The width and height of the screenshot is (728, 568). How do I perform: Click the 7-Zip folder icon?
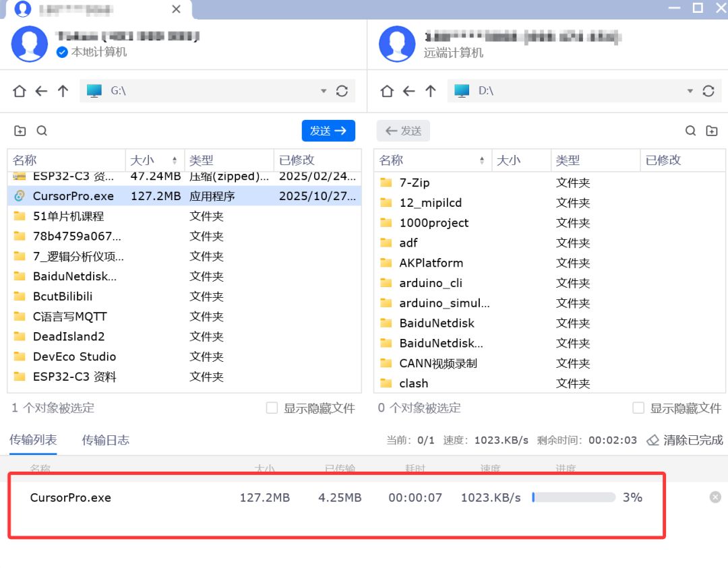coord(386,182)
